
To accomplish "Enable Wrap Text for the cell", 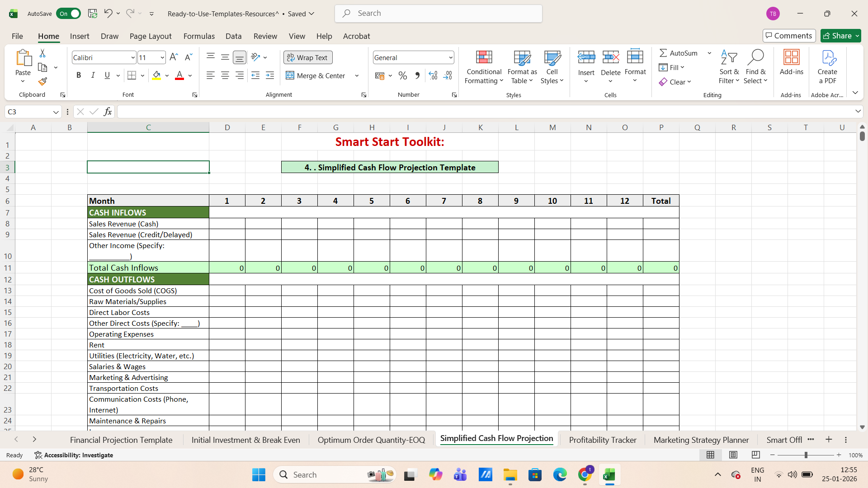I will point(307,57).
